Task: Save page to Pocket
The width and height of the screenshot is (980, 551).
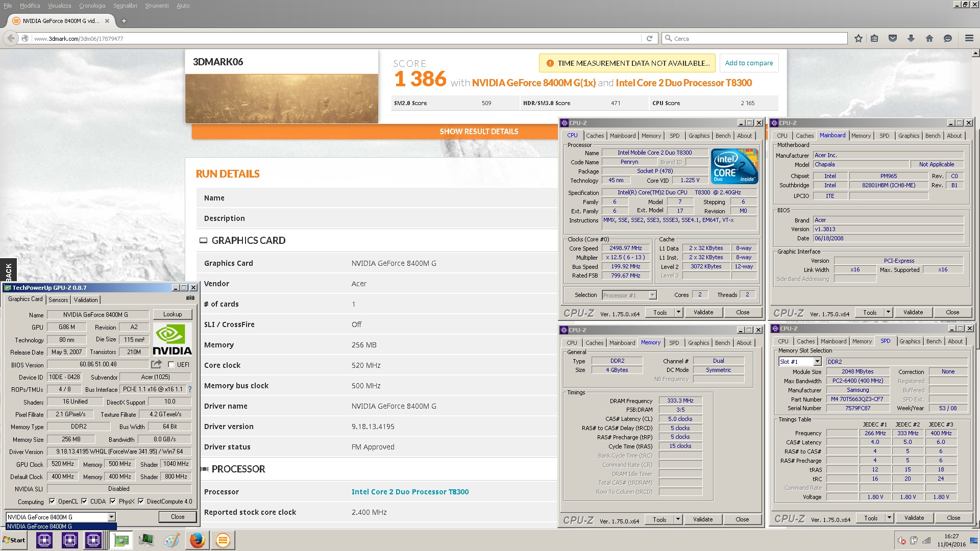Action: coord(893,38)
